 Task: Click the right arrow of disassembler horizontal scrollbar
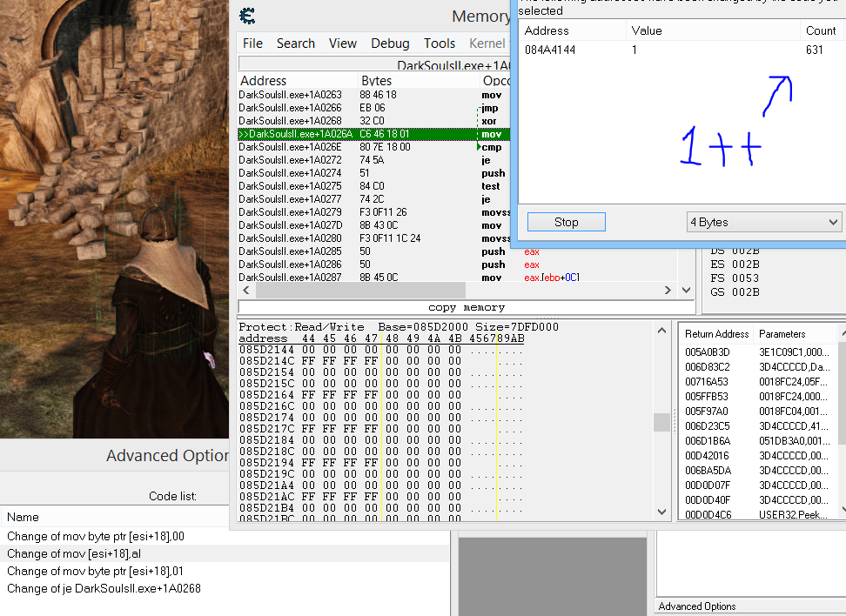[x=668, y=291]
